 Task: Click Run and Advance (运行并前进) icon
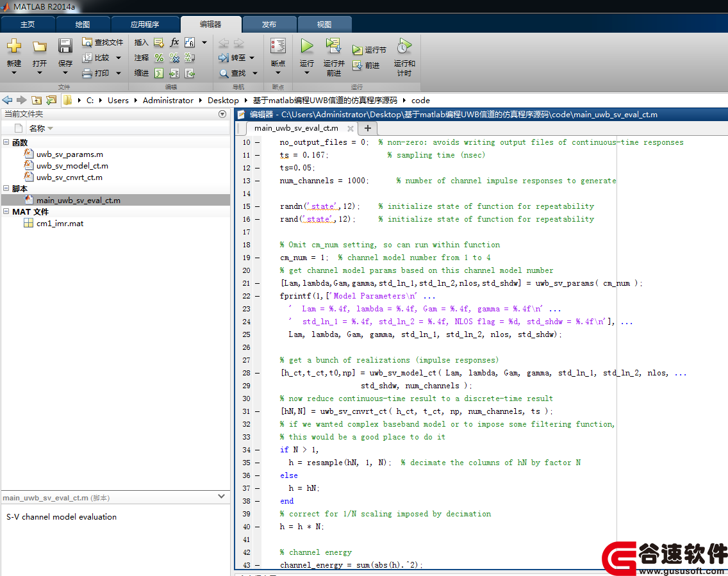click(333, 46)
